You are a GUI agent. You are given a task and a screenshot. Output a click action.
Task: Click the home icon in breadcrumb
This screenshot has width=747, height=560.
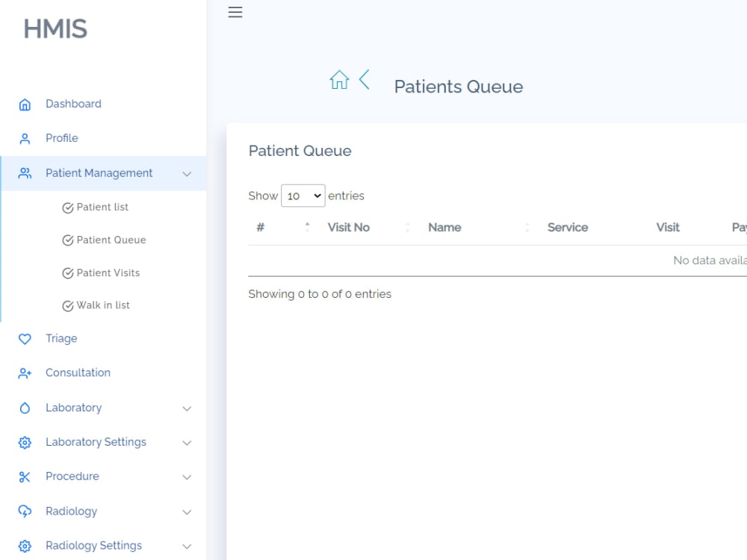339,80
